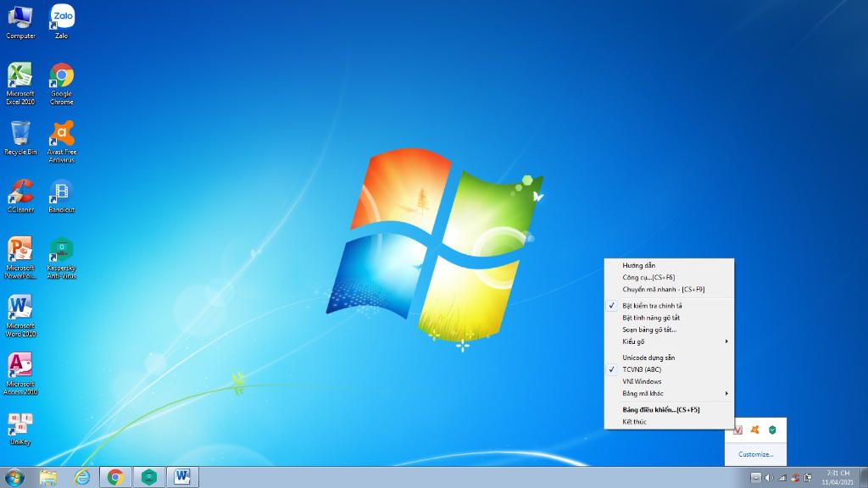This screenshot has height=488, width=868.
Task: Select Microsoft Excel 2010 desktop shortcut
Action: 20,84
